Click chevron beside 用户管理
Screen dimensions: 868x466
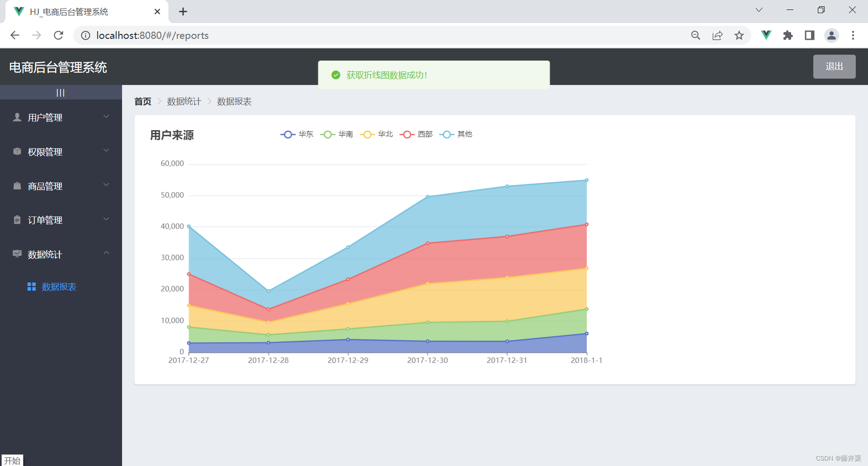coord(106,117)
